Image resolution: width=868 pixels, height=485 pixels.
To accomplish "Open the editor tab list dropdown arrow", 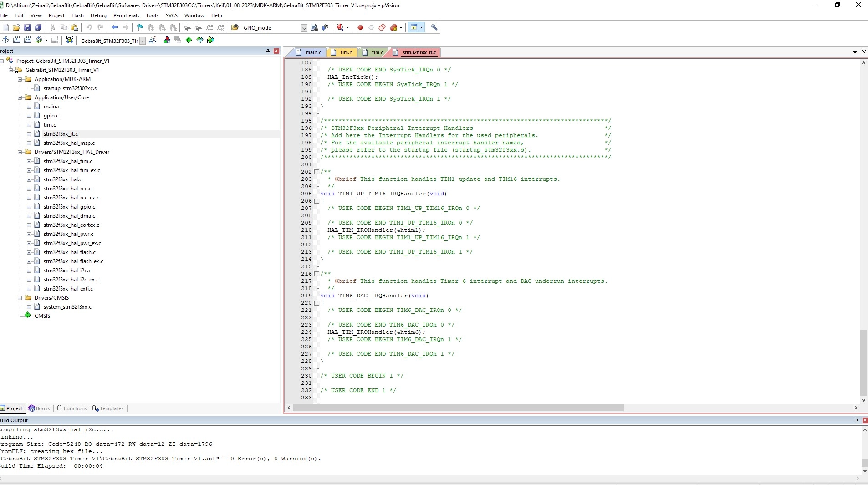I will pos(855,52).
